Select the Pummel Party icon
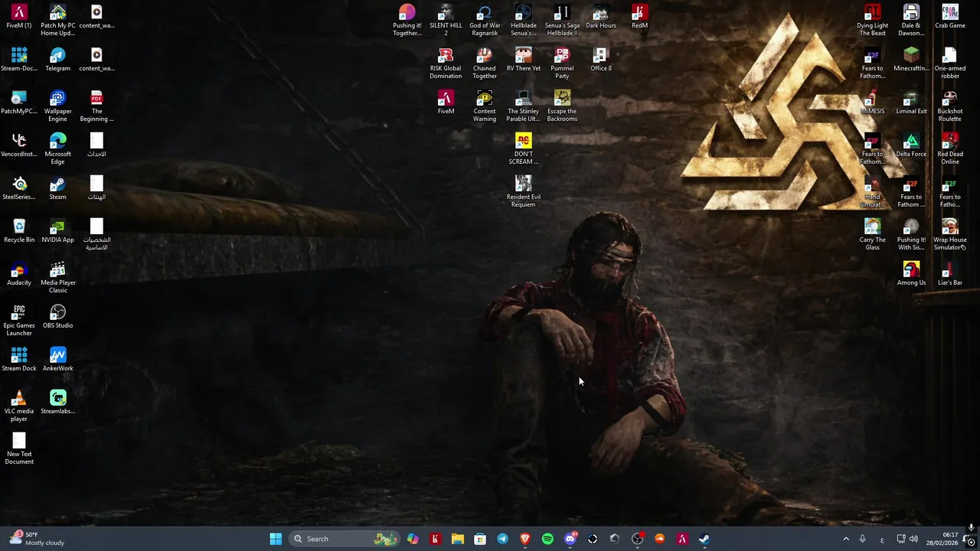This screenshot has width=980, height=551. click(562, 64)
